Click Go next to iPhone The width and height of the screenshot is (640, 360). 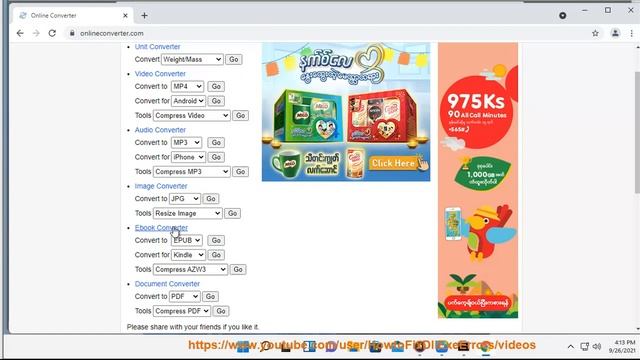click(x=216, y=157)
